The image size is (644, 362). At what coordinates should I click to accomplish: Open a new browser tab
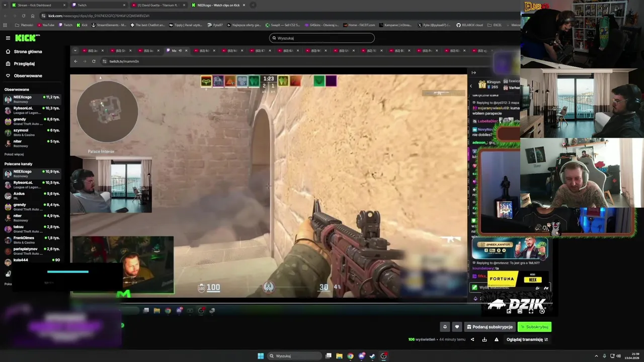[253, 5]
